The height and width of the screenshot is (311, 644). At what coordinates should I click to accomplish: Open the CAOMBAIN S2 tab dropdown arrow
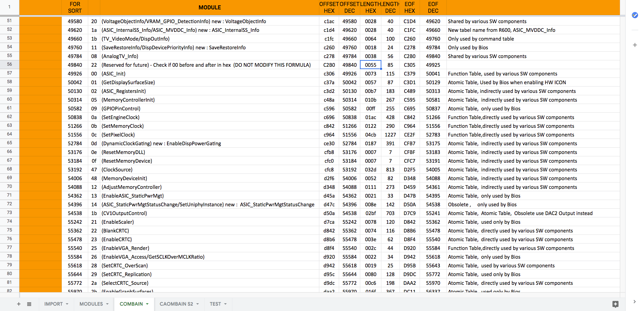pos(198,304)
